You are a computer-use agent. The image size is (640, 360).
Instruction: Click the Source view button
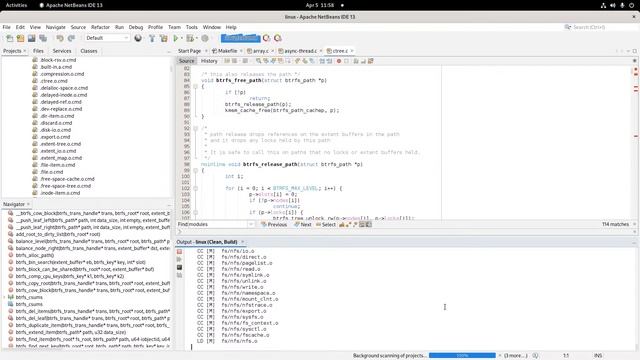click(187, 61)
